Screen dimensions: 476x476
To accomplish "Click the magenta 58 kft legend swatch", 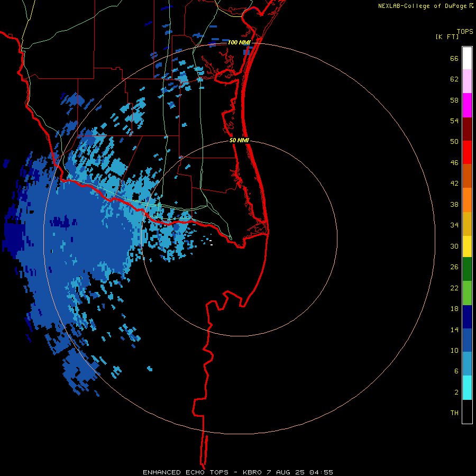I will (x=467, y=105).
